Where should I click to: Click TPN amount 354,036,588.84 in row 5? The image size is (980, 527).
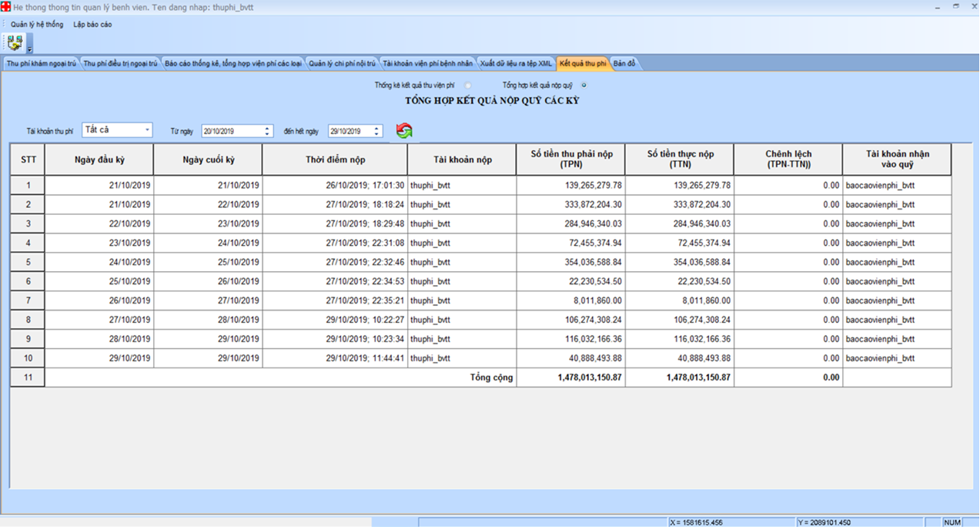pyautogui.click(x=594, y=263)
